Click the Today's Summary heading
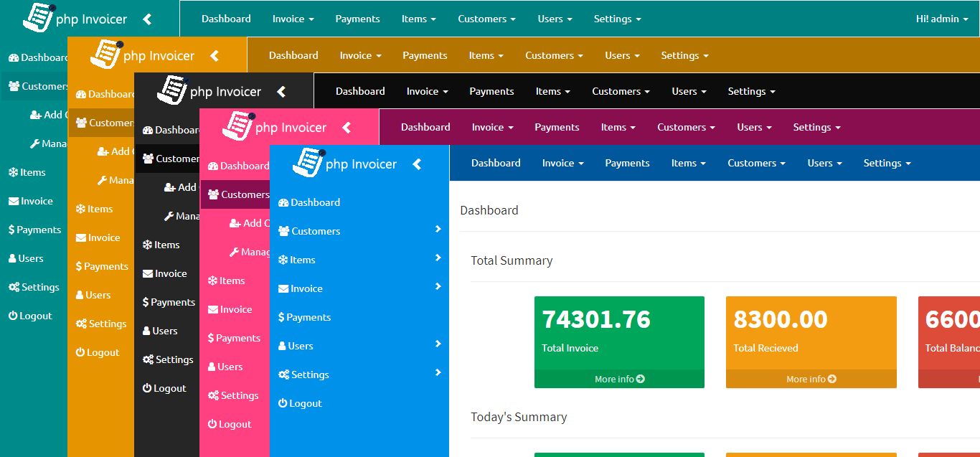This screenshot has width=980, height=457. pos(519,417)
